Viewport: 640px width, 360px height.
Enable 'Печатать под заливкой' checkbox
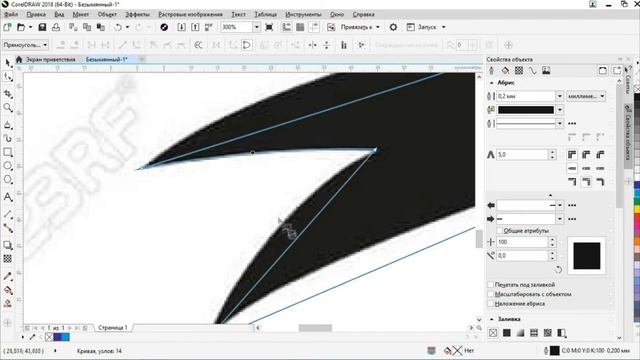(491, 284)
